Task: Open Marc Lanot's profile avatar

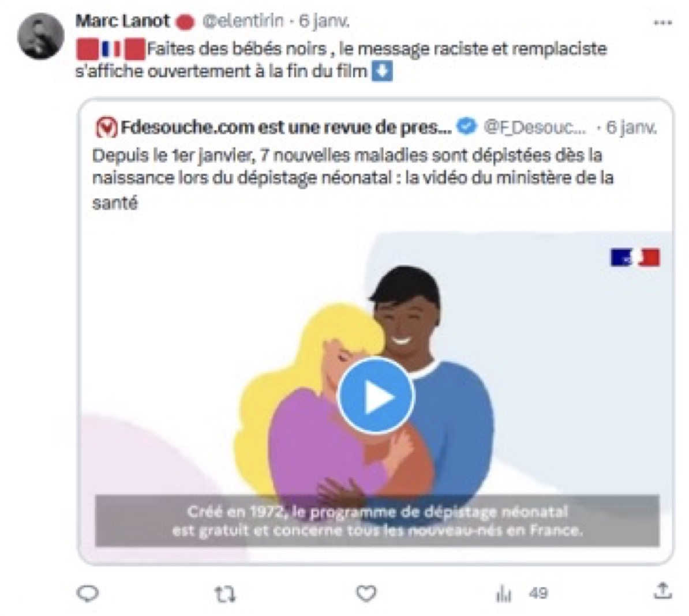Action: tap(40, 36)
